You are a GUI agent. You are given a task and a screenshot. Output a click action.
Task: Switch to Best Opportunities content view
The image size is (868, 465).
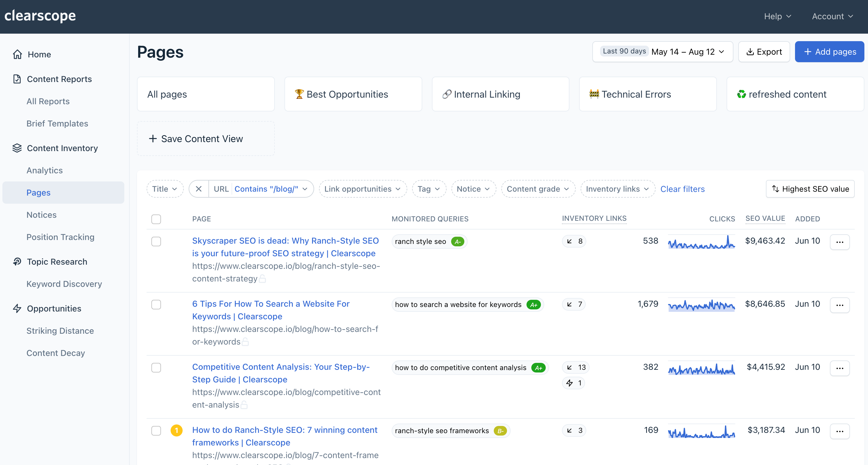353,94
